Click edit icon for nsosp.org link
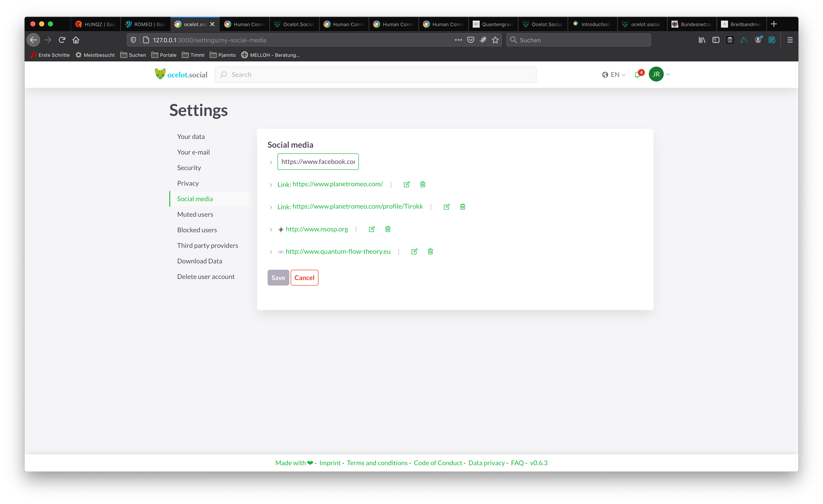The width and height of the screenshot is (823, 504). click(371, 229)
